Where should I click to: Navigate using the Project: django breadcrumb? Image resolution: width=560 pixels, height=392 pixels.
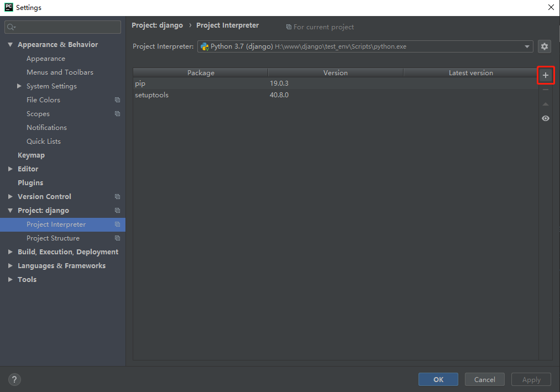coord(157,25)
